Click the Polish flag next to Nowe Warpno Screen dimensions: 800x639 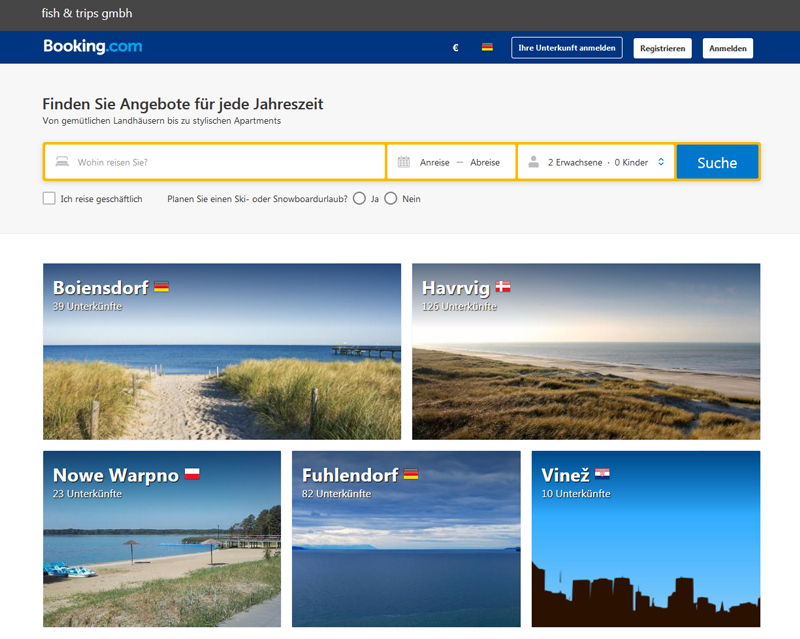pyautogui.click(x=192, y=474)
